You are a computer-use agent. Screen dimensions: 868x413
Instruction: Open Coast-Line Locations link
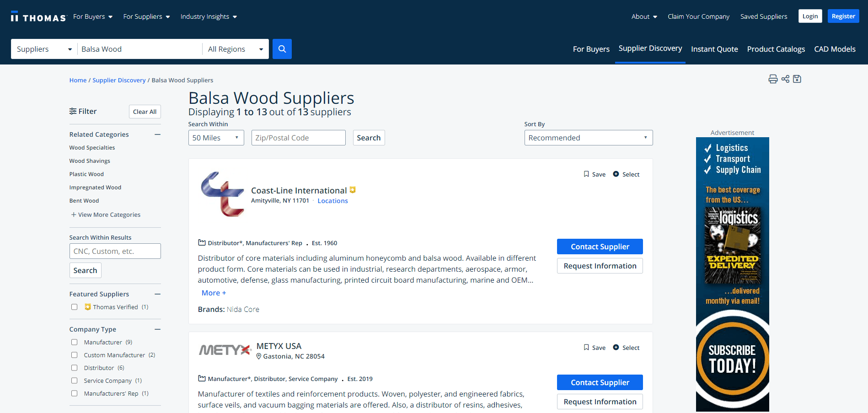[332, 201]
